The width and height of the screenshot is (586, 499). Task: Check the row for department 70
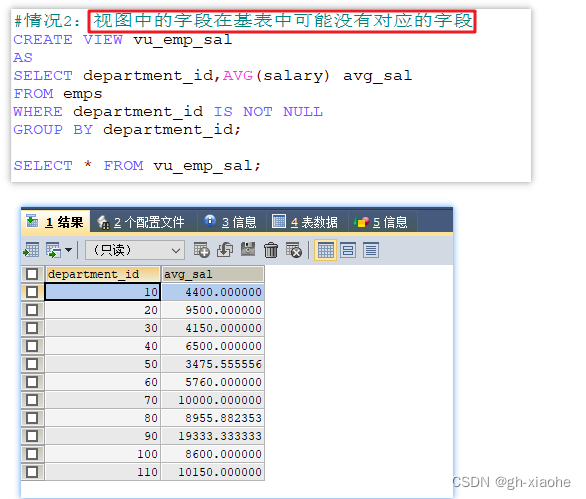32,400
